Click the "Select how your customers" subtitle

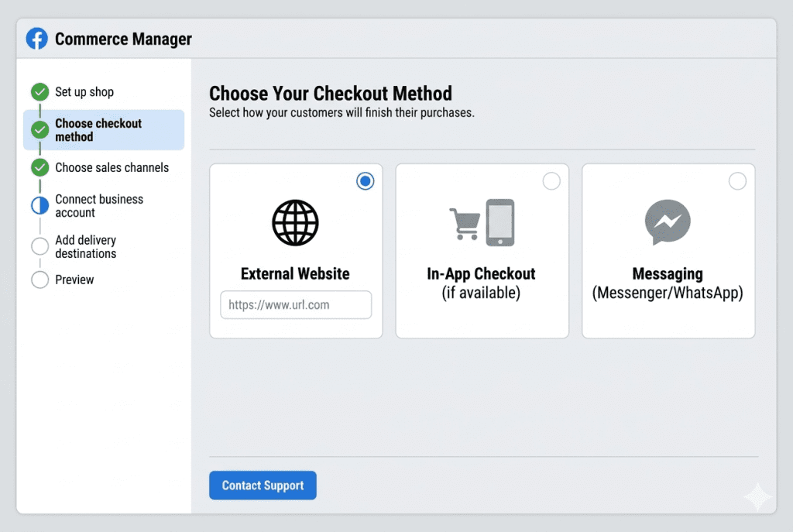click(342, 113)
